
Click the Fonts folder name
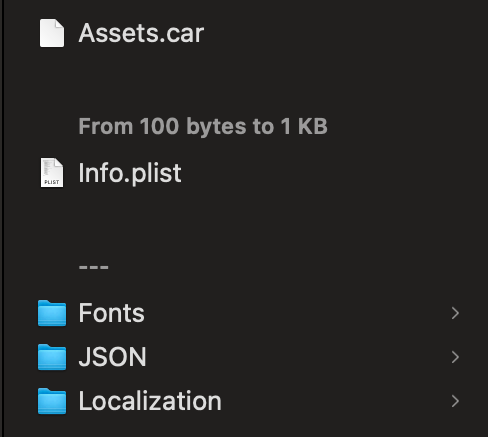click(x=111, y=313)
